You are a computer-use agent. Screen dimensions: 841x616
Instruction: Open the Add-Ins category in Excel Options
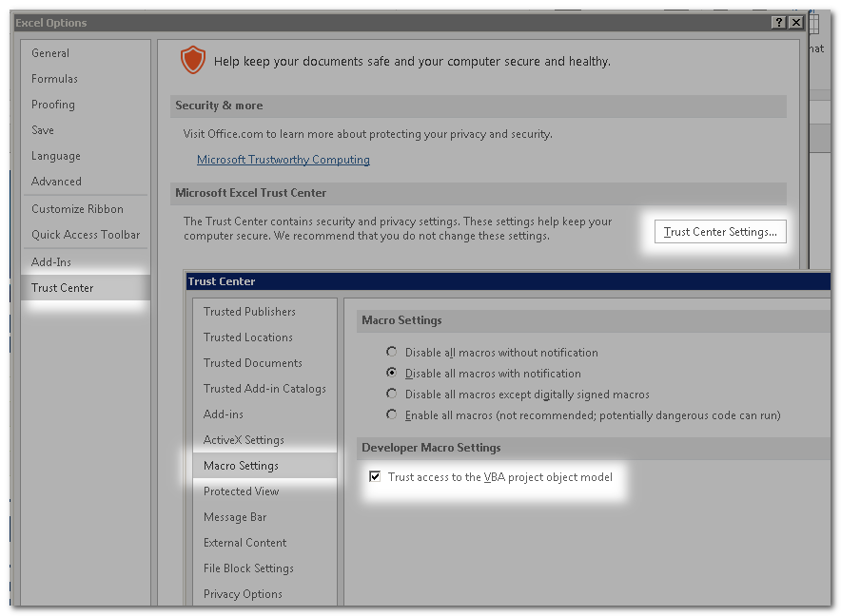click(x=51, y=262)
